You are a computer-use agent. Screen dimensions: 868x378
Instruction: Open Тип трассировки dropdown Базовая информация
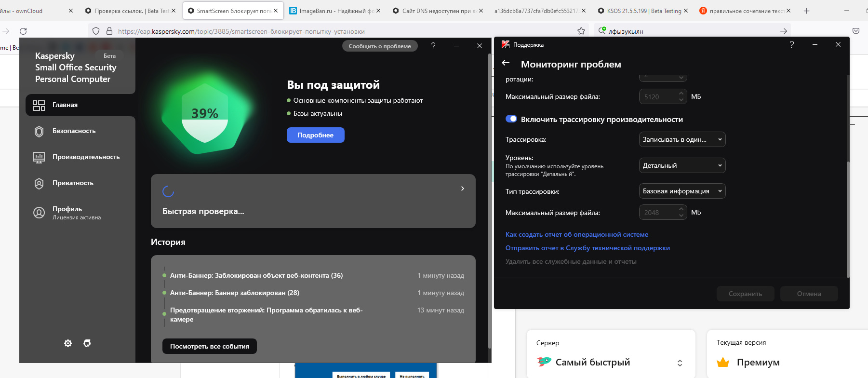[x=682, y=191]
